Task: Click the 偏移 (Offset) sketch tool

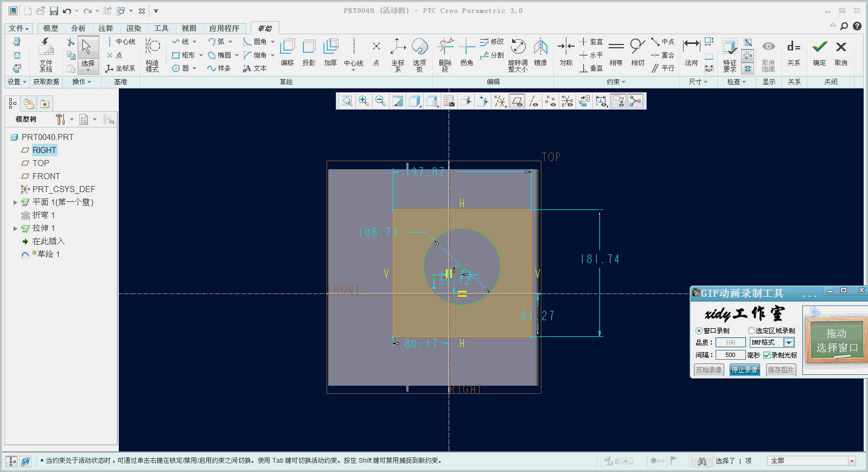Action: pos(287,53)
